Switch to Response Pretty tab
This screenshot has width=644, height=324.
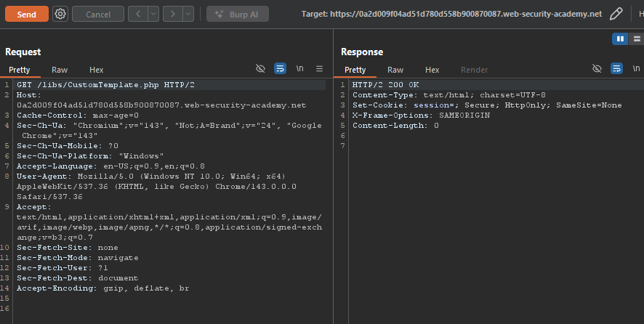355,70
